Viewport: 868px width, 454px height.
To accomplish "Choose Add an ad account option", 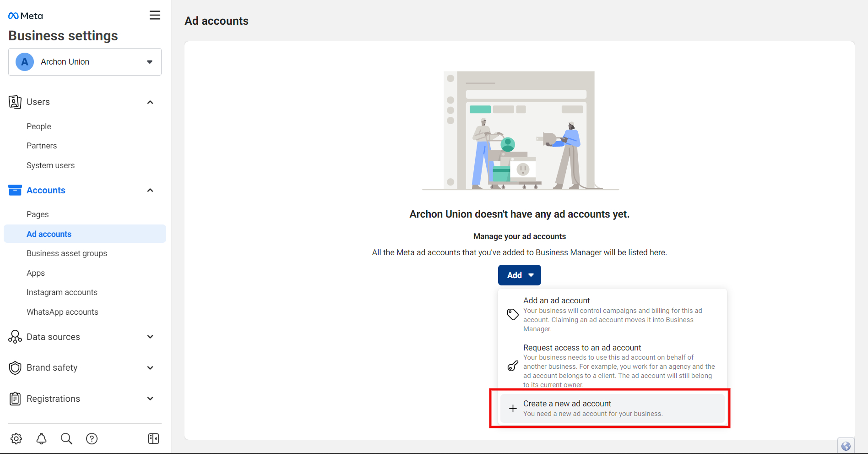I will tap(612, 314).
